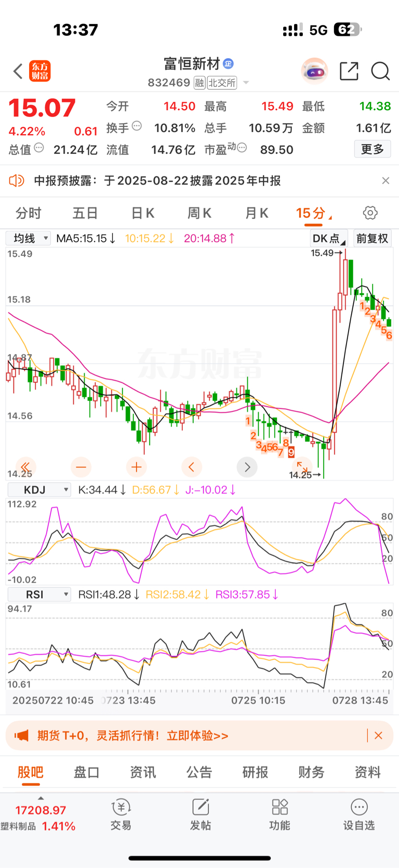Select the 盘口 tab
399x868 pixels.
[x=87, y=772]
